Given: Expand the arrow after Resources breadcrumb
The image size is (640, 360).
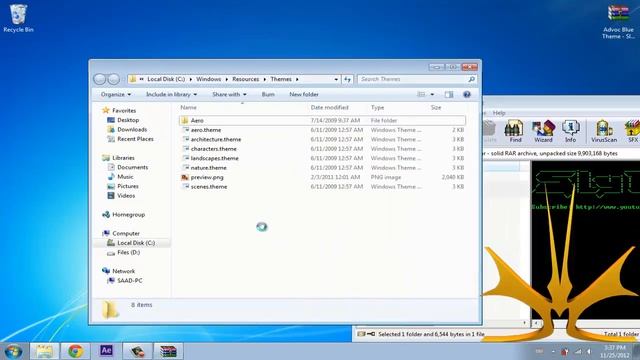Looking at the screenshot, I should click(x=264, y=79).
